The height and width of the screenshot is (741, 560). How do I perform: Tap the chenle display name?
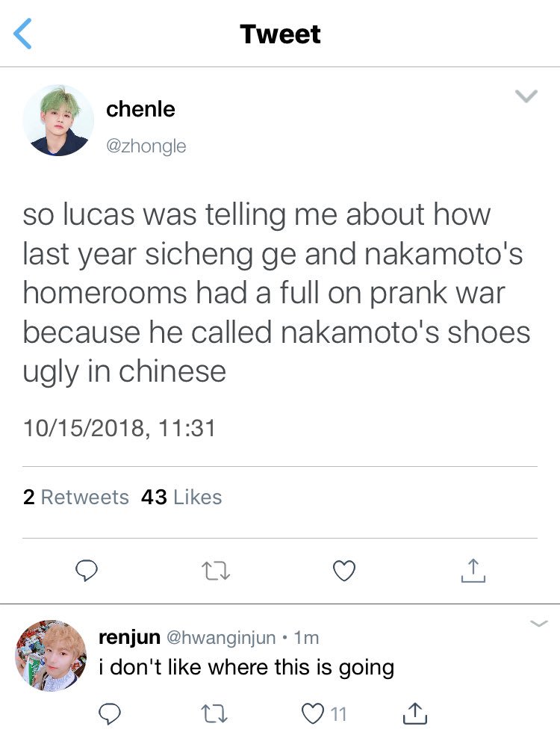tap(140, 109)
